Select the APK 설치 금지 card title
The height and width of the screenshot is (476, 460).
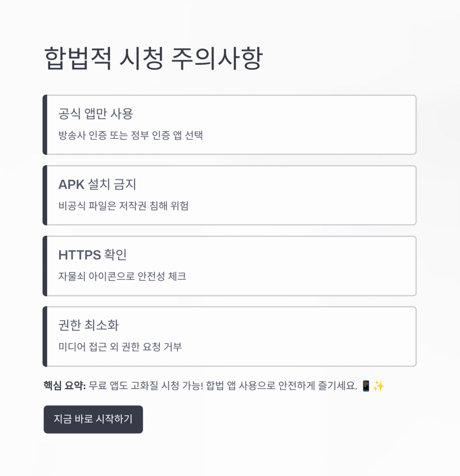click(97, 185)
